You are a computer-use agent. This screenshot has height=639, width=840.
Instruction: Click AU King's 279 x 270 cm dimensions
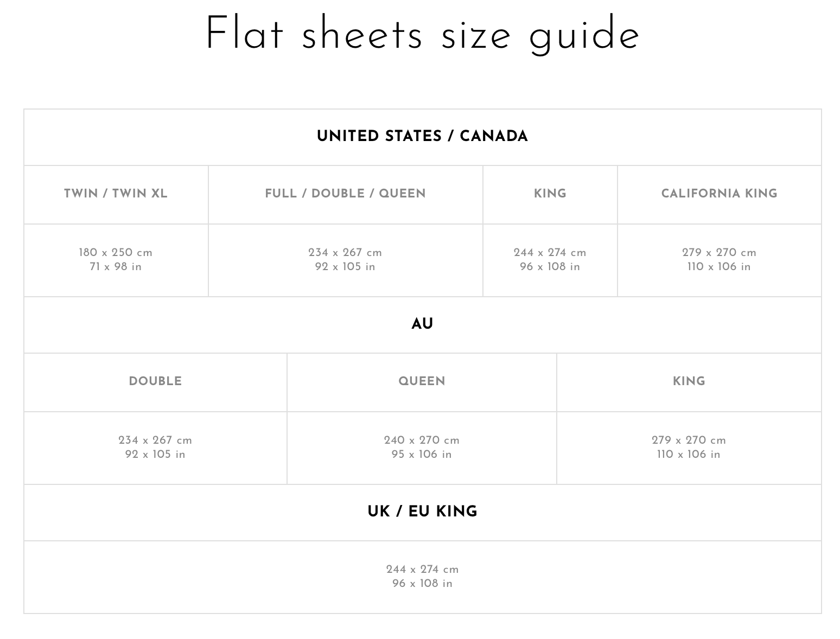689,440
